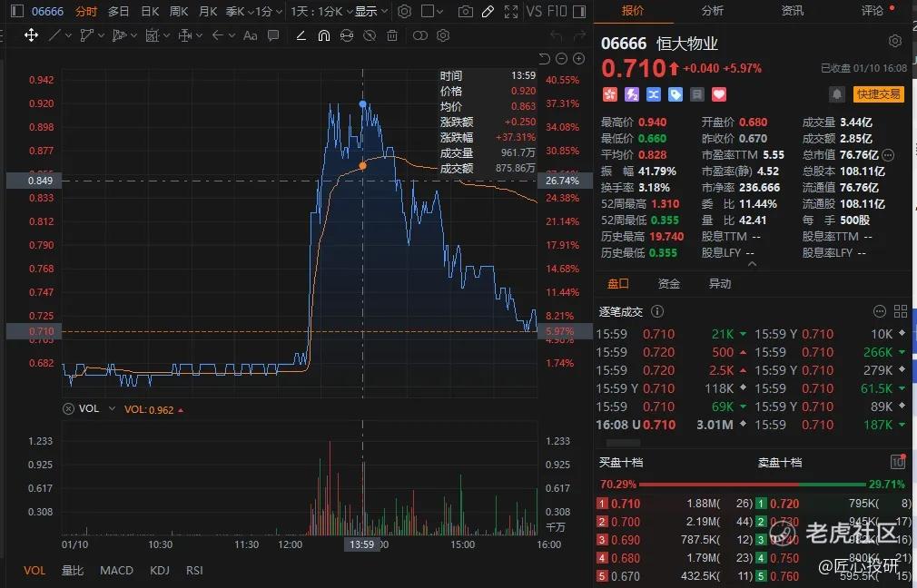Viewport: 917px width, 588px height.
Task: Open the trend line tool dropdown arrow
Action: [x=68, y=35]
